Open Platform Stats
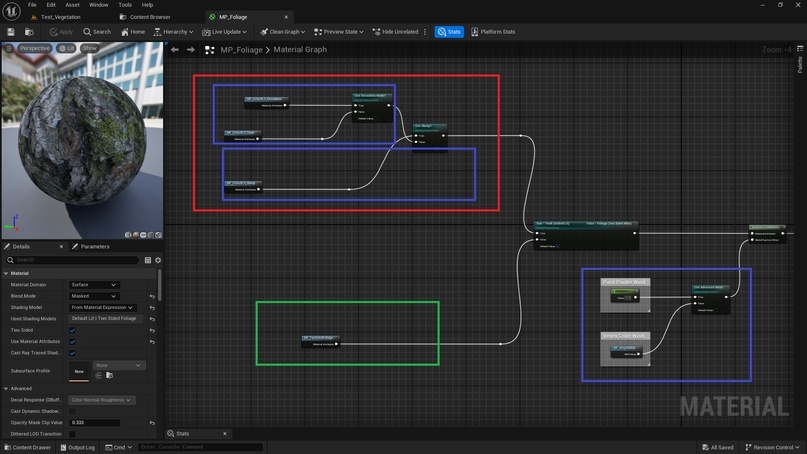 [493, 32]
